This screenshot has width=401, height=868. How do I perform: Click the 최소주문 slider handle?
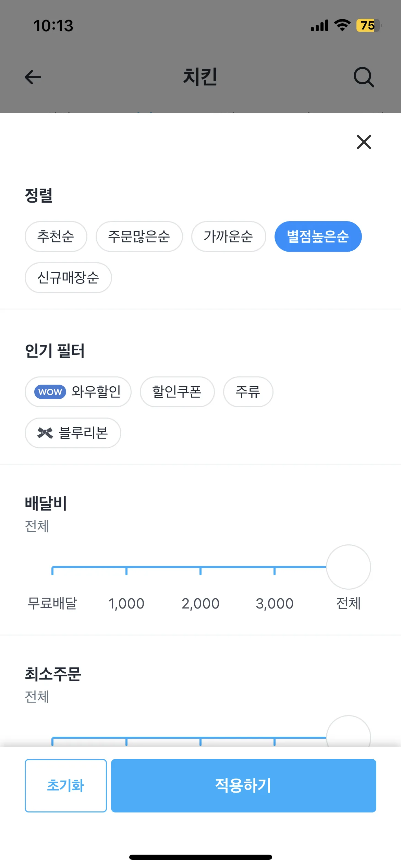click(x=349, y=734)
